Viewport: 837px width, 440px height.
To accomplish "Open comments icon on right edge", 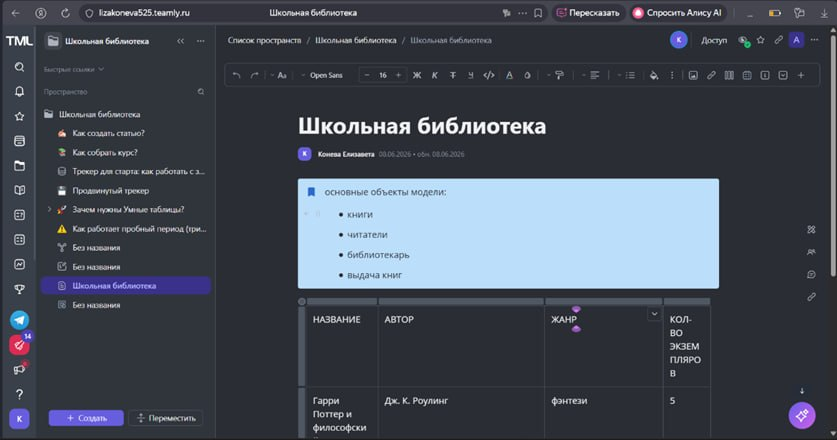I will [811, 274].
